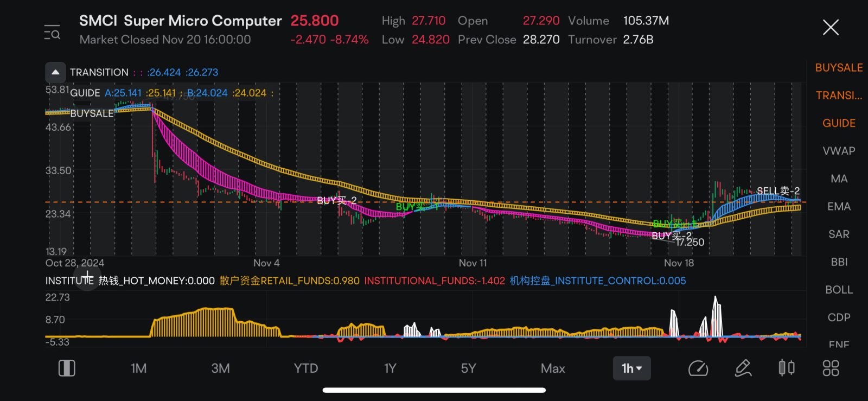Click the INSTITUTIONAL_FUNDS:-1.402 legend value
This screenshot has height=401, width=868.
[x=435, y=281]
